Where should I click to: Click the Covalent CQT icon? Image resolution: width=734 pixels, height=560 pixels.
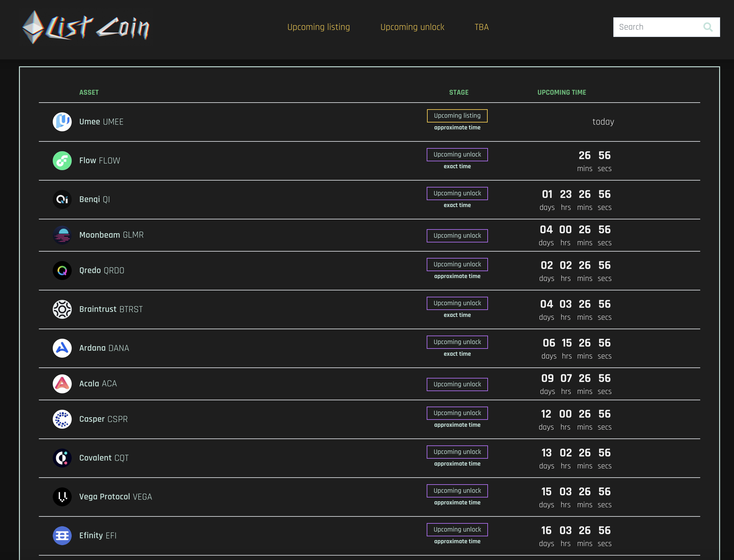(62, 458)
